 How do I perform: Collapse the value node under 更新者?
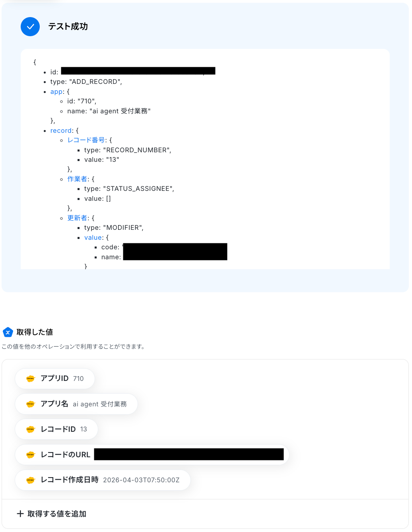93,237
